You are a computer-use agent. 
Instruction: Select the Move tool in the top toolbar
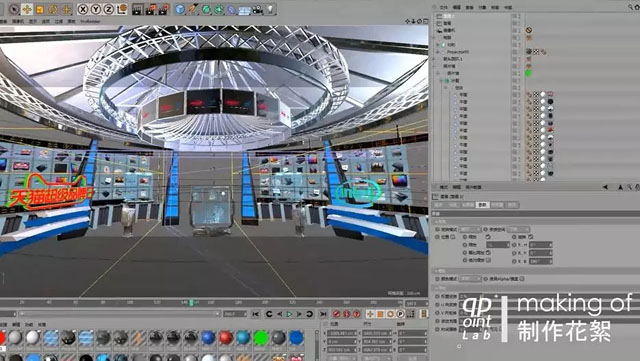[27, 9]
